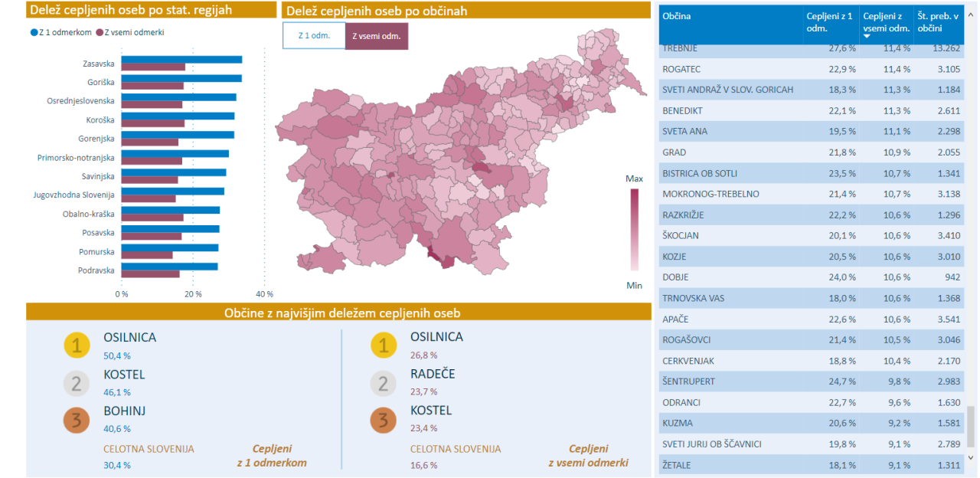Click the table's scroll up arrow
980x478 pixels.
click(x=972, y=11)
